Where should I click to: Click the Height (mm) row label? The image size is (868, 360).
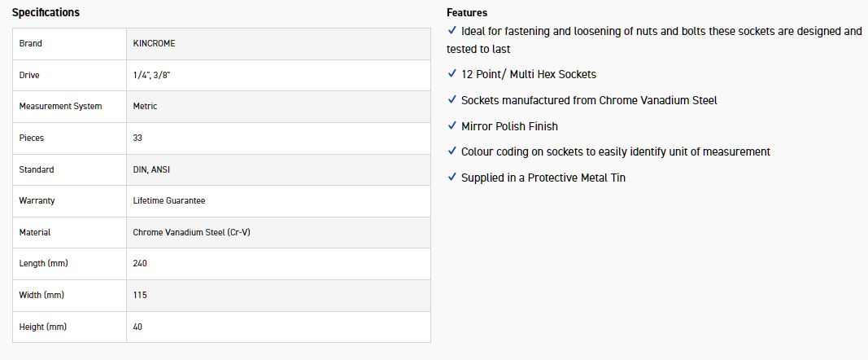click(x=42, y=327)
